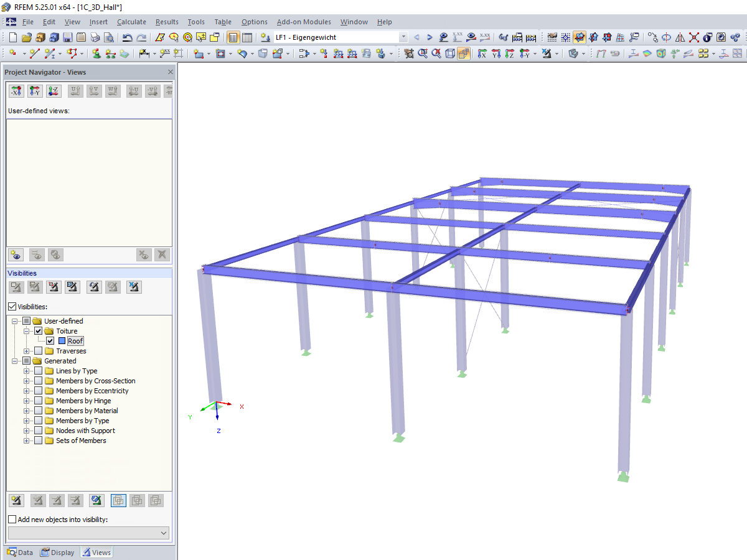Enable Add new objects into visibility
The image size is (747, 560).
(12, 520)
